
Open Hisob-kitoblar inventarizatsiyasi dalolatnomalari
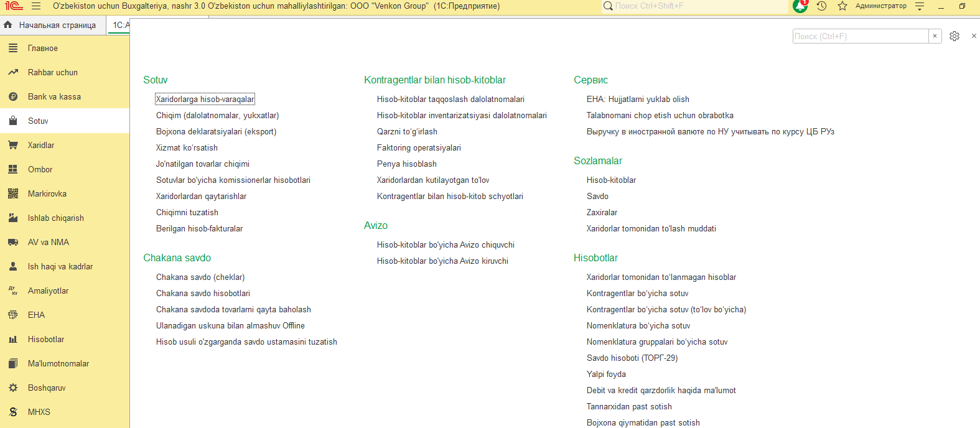462,115
